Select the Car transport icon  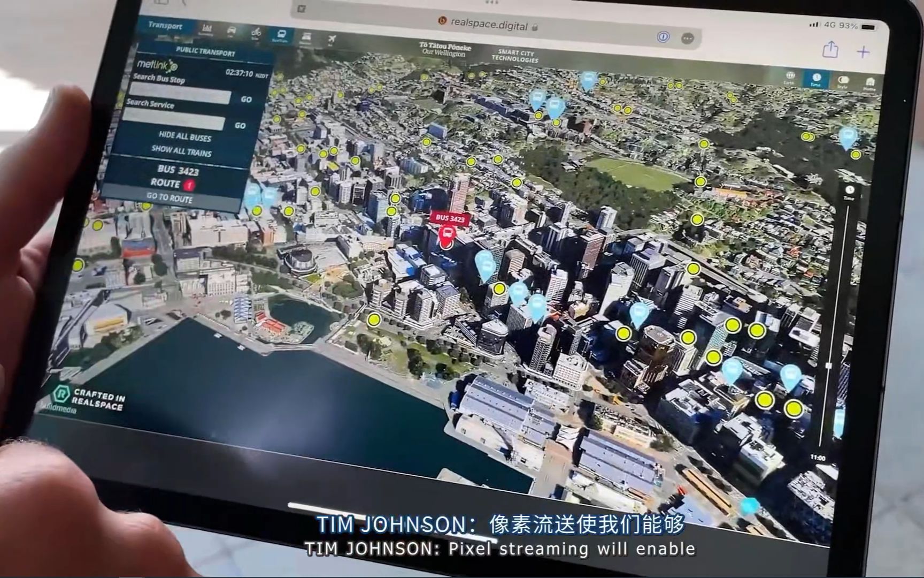click(x=231, y=32)
